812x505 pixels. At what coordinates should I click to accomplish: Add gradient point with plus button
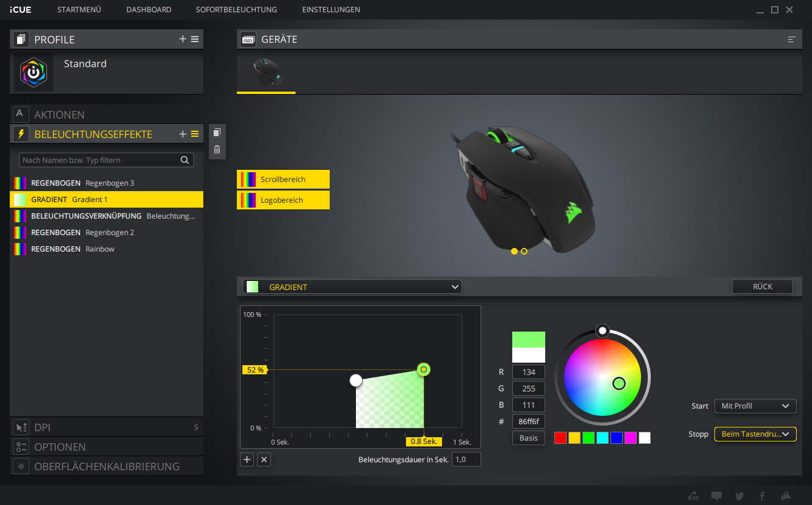pos(247,460)
